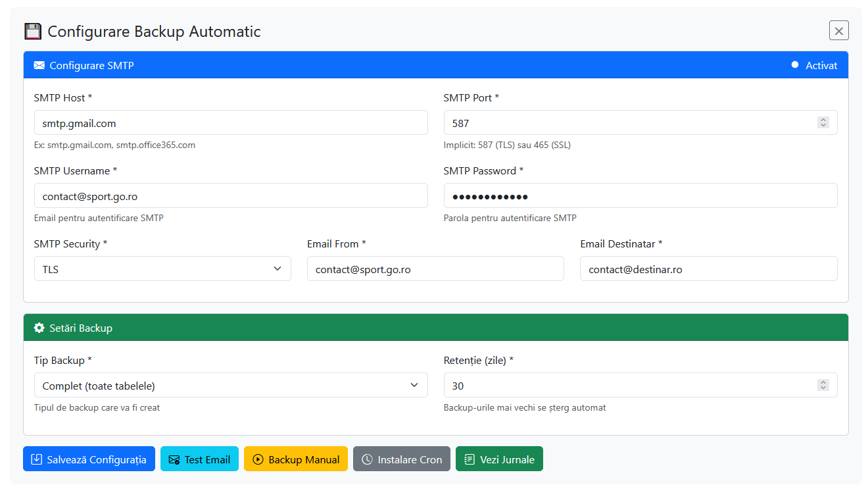This screenshot has height=485, width=868.
Task: Edit the Email Destinatar field
Action: click(x=708, y=268)
